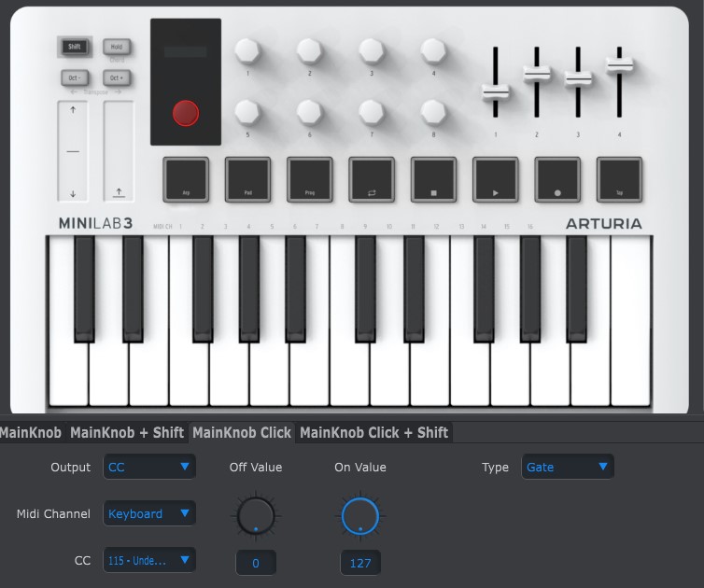The height and width of the screenshot is (588, 704).
Task: Click the MINILAB 3 label
Action: click(x=95, y=223)
